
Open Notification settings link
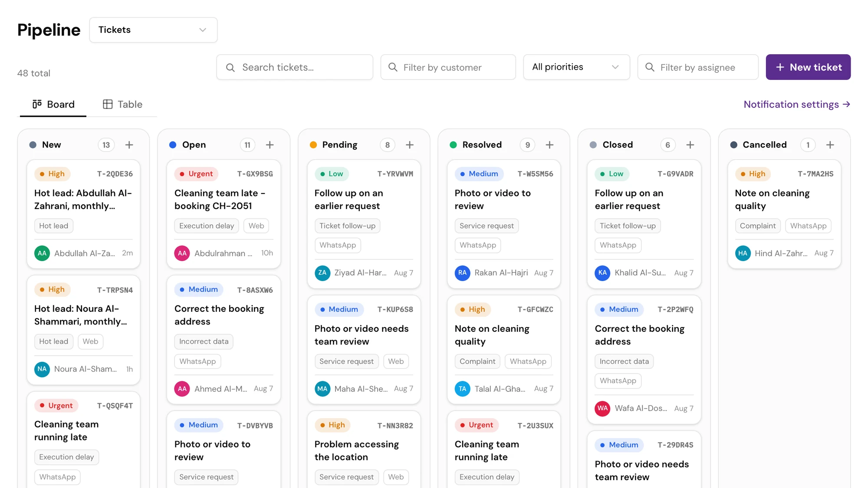coord(797,105)
